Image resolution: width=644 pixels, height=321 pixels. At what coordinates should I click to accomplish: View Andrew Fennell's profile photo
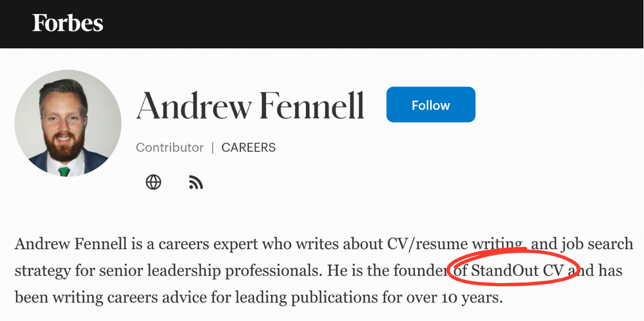point(68,123)
